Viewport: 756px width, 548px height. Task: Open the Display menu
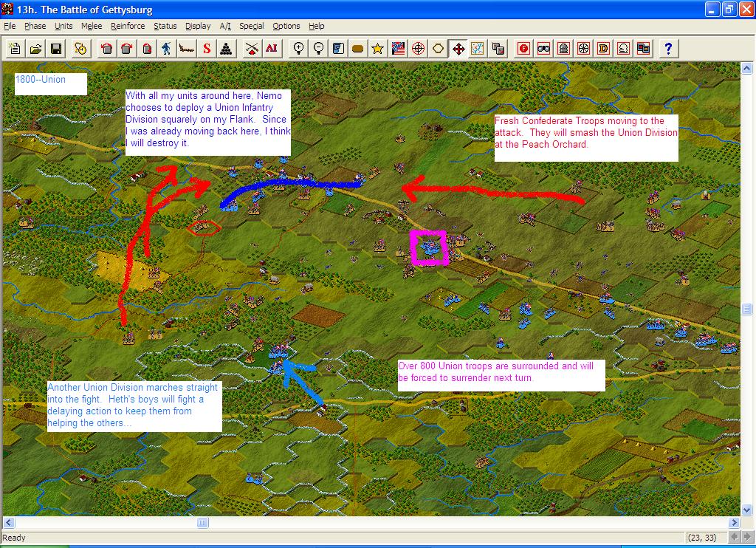point(198,26)
